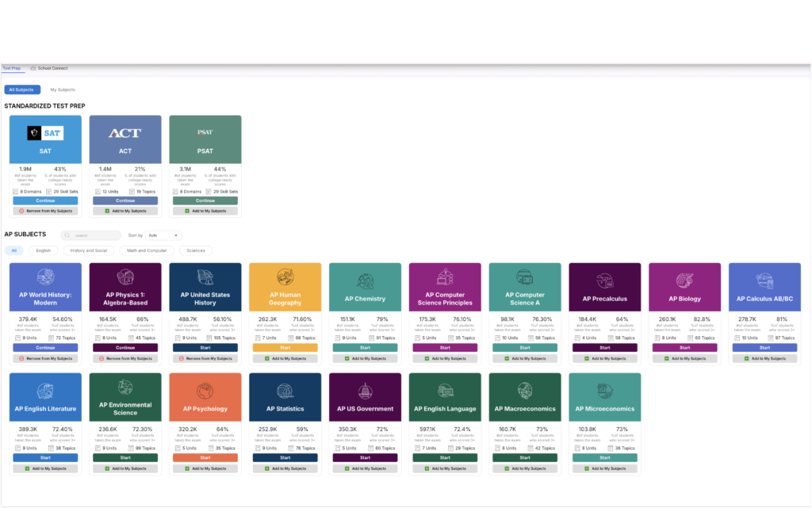Filter AP subjects by Sciences
Viewport: 812px width, 508px height.
pyautogui.click(x=196, y=250)
